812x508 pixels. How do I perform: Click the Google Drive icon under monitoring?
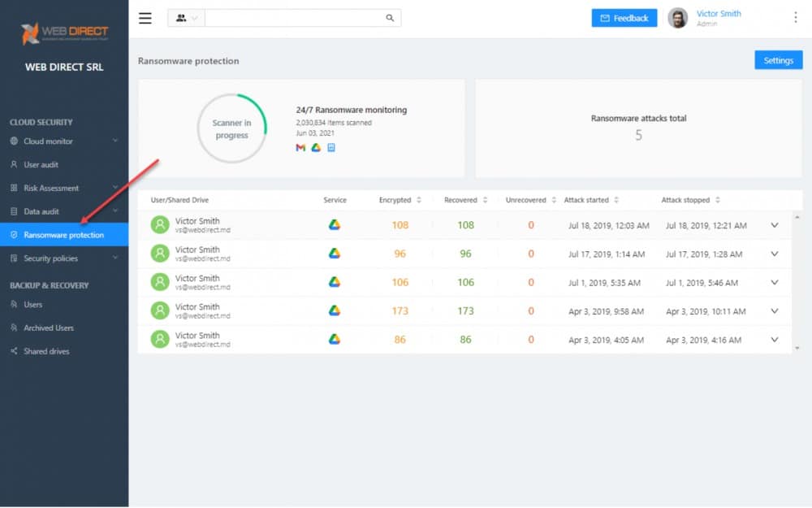click(x=316, y=148)
